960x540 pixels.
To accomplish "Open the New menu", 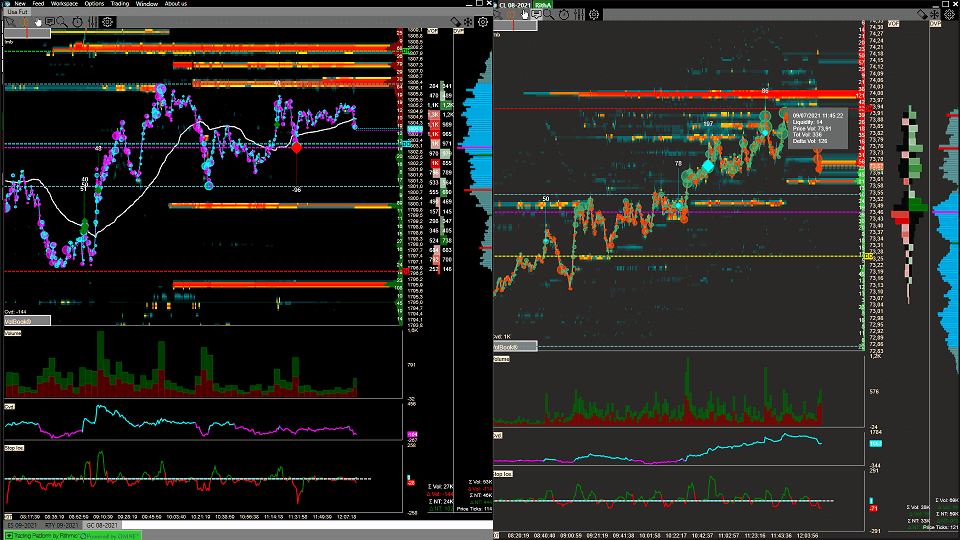I will pos(20,4).
